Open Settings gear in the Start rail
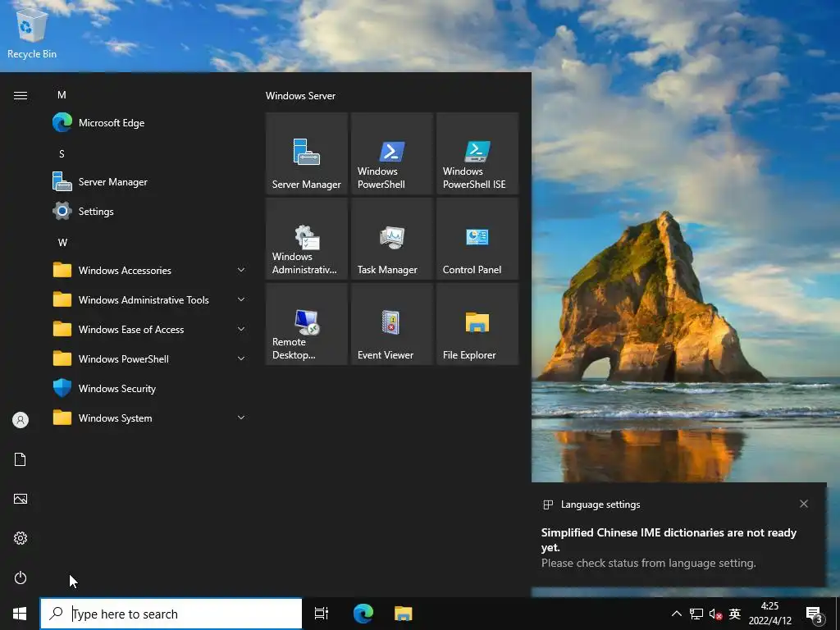The height and width of the screenshot is (630, 840). [x=21, y=538]
